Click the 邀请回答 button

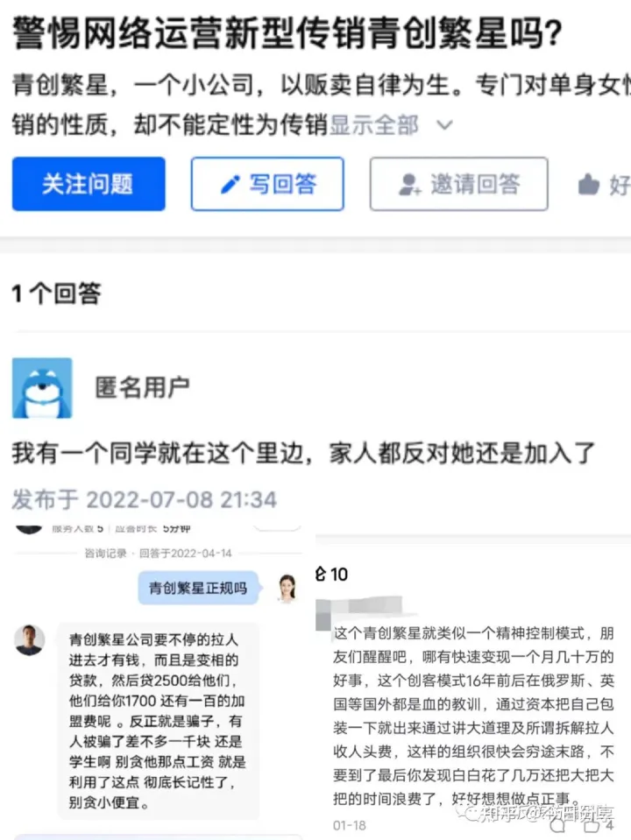click(x=459, y=184)
